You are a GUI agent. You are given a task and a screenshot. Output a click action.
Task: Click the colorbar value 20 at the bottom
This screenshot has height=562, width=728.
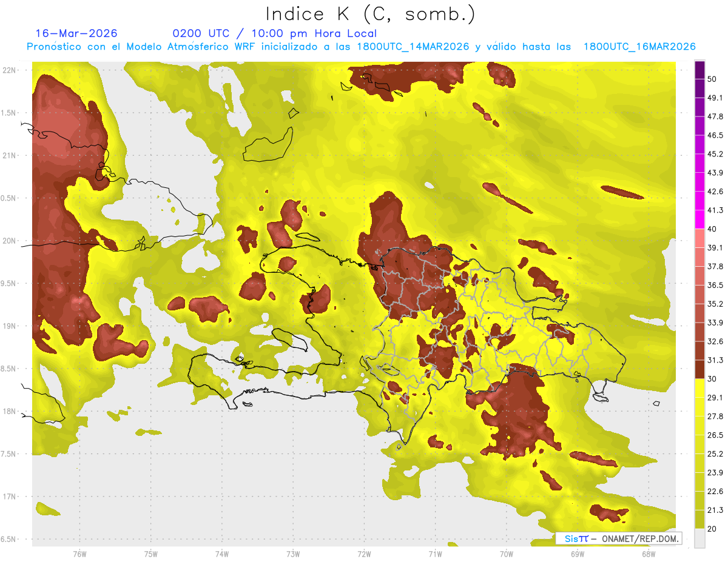712,529
